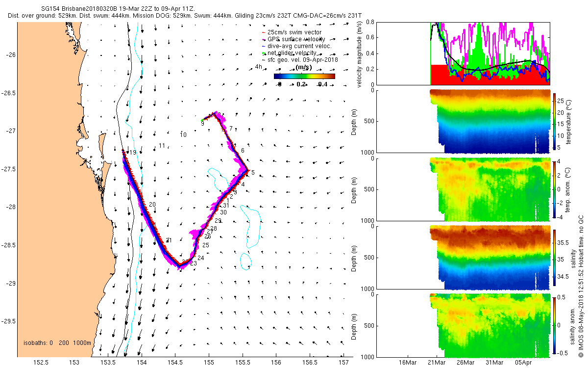Click waypoint label 20 on the glider track
This screenshot has height=368, width=588.
click(x=152, y=204)
